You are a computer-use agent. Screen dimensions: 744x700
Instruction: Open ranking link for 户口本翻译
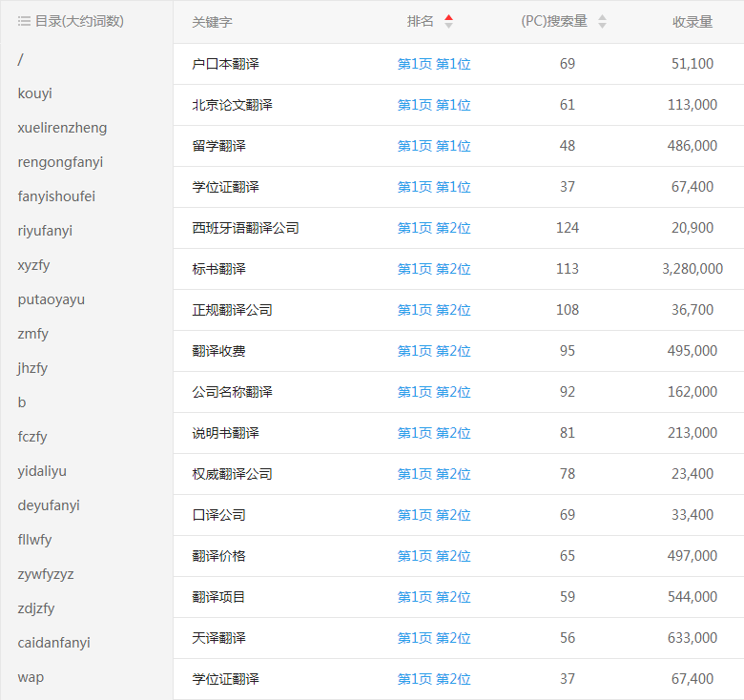coord(434,64)
